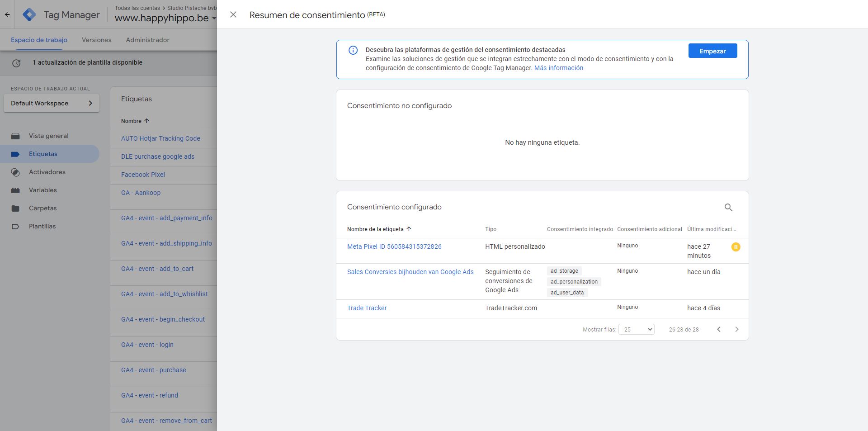This screenshot has width=868, height=431.
Task: Go to next page of tags
Action: pos(736,329)
